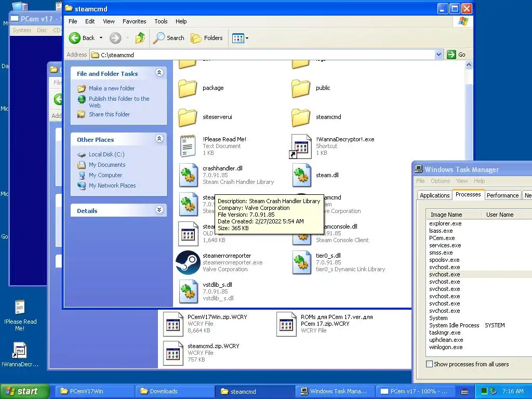This screenshot has width=532, height=399.
Task: Select System Idle Process row
Action: [454, 325]
